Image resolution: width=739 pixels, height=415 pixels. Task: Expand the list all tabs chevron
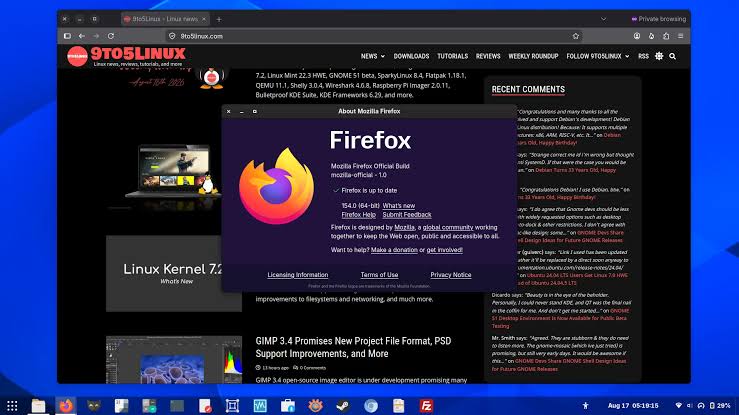tap(603, 19)
